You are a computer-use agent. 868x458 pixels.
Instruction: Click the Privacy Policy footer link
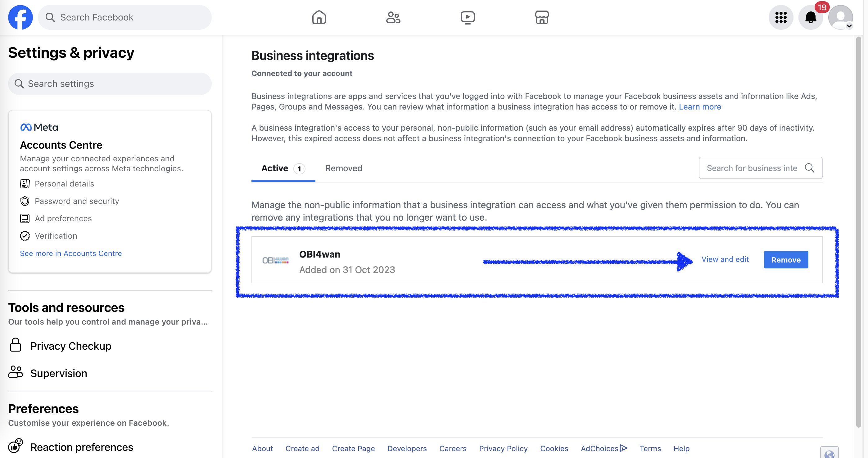tap(503, 448)
